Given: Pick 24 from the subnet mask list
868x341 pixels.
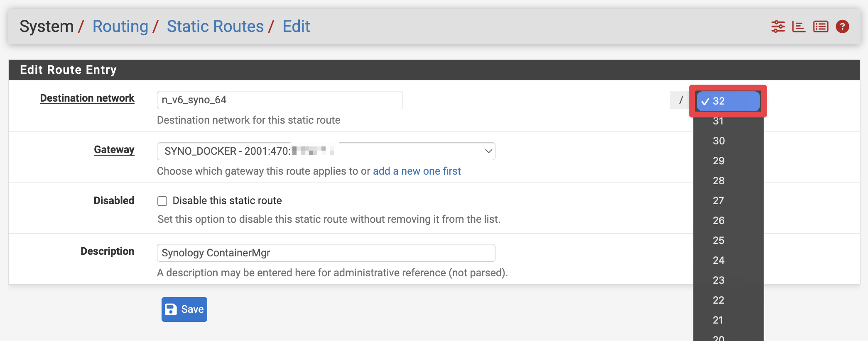Looking at the screenshot, I should pos(719,261).
